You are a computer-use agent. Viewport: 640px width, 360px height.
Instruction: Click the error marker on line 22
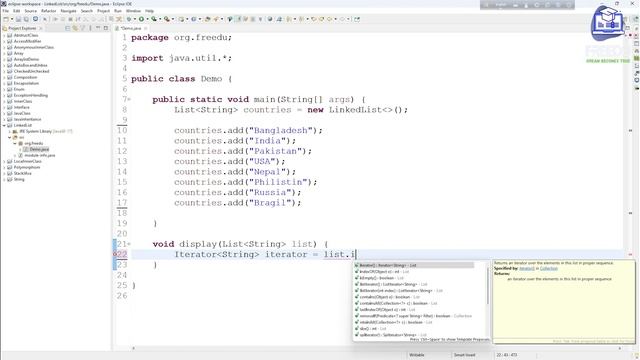coord(115,254)
